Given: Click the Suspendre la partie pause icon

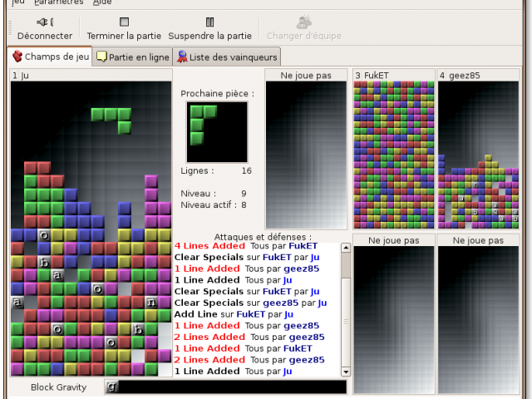Looking at the screenshot, I should coord(209,22).
